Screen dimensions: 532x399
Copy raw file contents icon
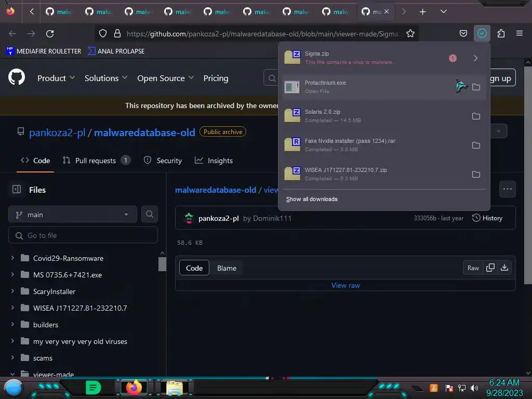click(x=490, y=268)
